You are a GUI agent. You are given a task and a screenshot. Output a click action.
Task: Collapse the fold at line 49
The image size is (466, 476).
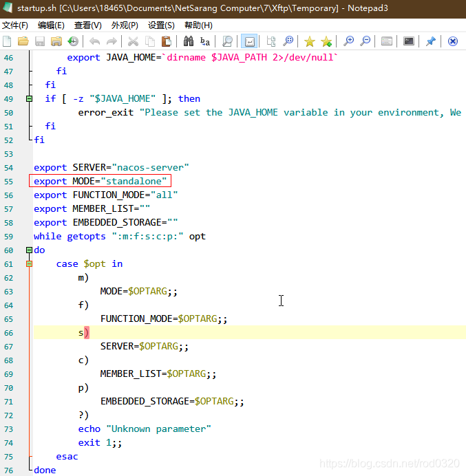point(29,99)
